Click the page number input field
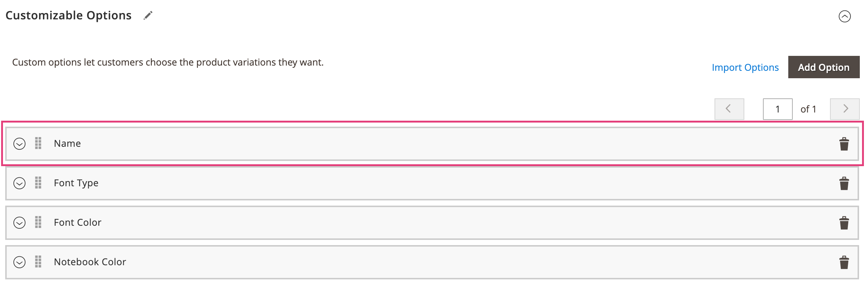868x298 pixels. [x=777, y=109]
